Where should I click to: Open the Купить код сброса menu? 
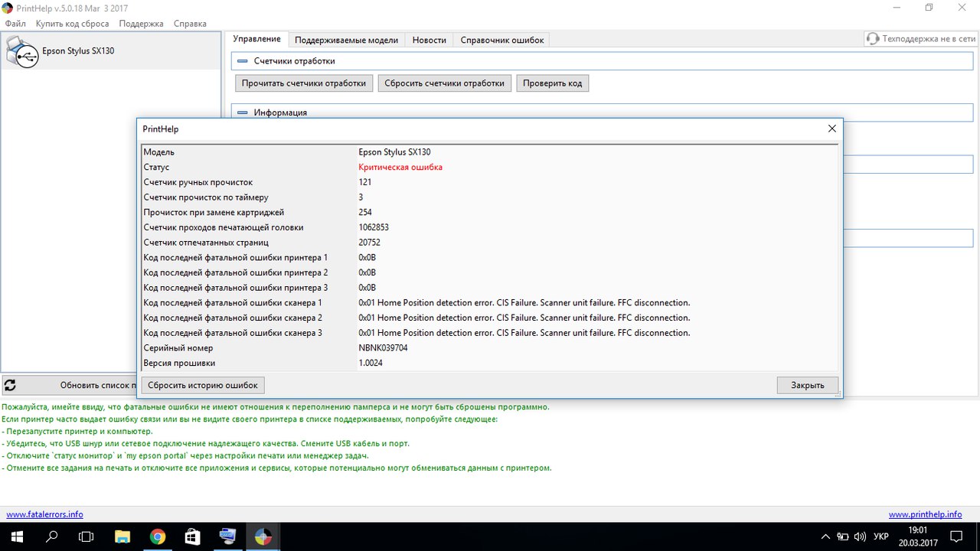pyautogui.click(x=72, y=23)
